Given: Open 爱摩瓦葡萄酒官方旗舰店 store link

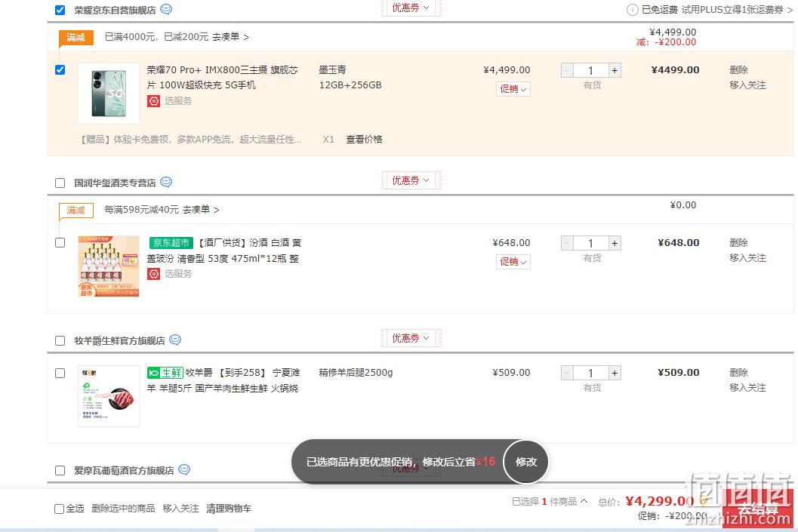Looking at the screenshot, I should pyautogui.click(x=124, y=470).
